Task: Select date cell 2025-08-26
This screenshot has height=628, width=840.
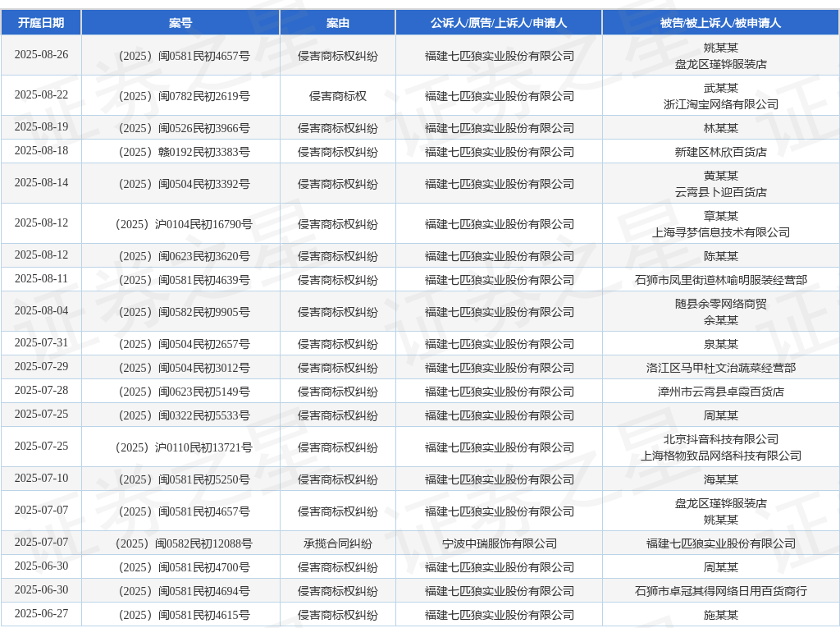Action: pyautogui.click(x=41, y=55)
